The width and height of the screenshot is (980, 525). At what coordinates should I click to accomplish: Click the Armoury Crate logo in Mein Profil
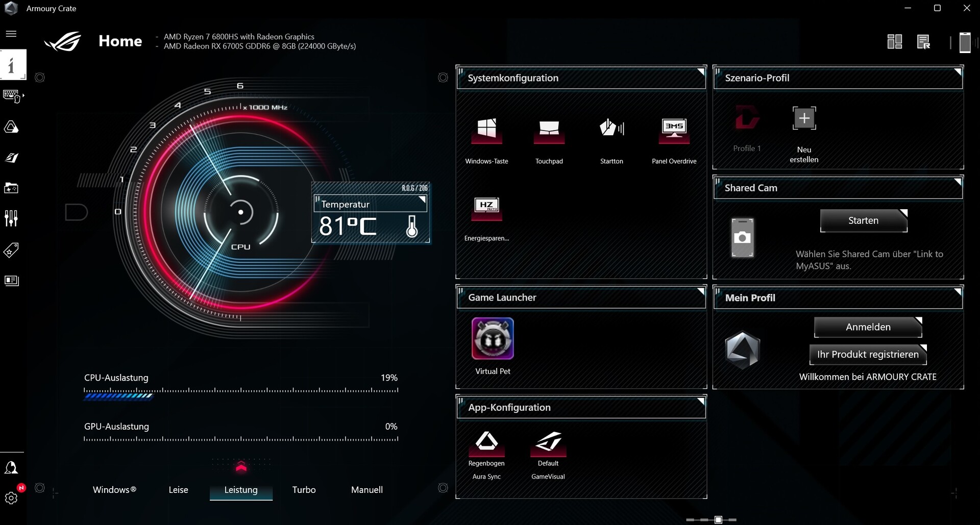pyautogui.click(x=743, y=351)
